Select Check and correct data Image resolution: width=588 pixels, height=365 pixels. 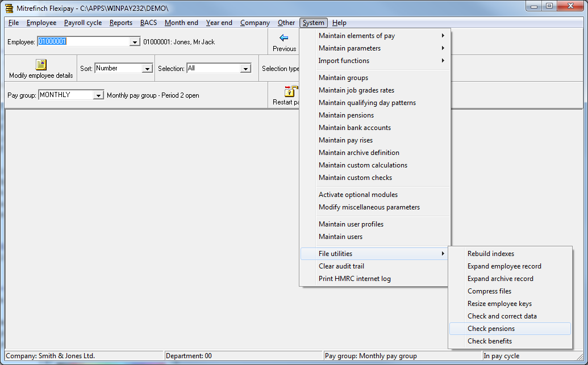point(510,316)
